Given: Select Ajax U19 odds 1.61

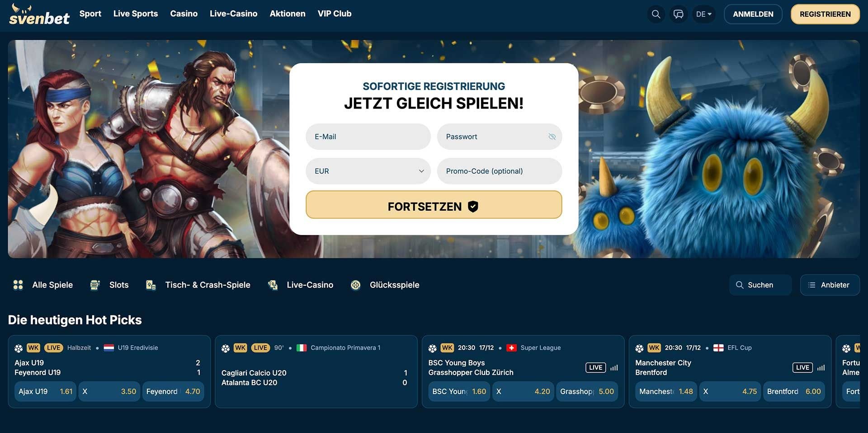Looking at the screenshot, I should (x=45, y=391).
